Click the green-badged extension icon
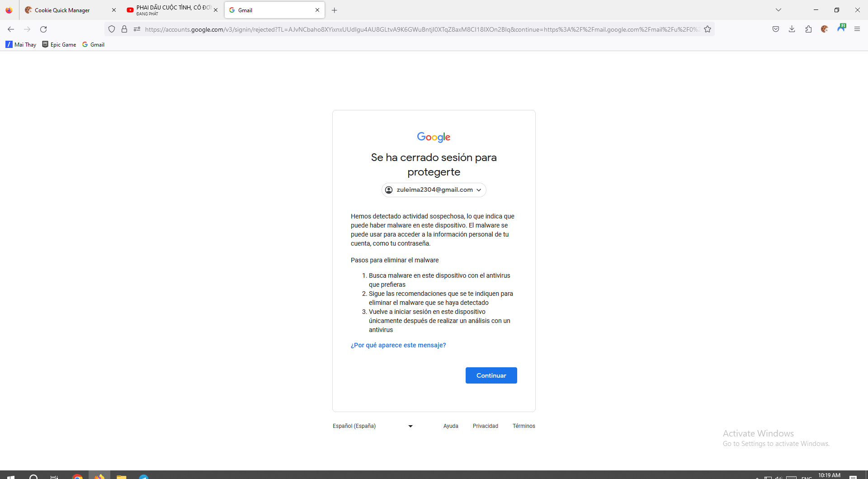This screenshot has height=479, width=868. (841, 28)
